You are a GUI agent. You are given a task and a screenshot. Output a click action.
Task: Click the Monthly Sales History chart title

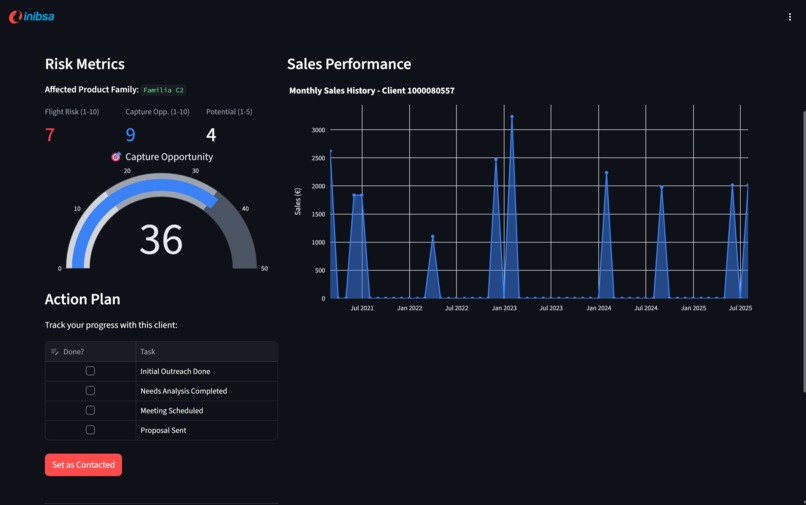point(372,91)
